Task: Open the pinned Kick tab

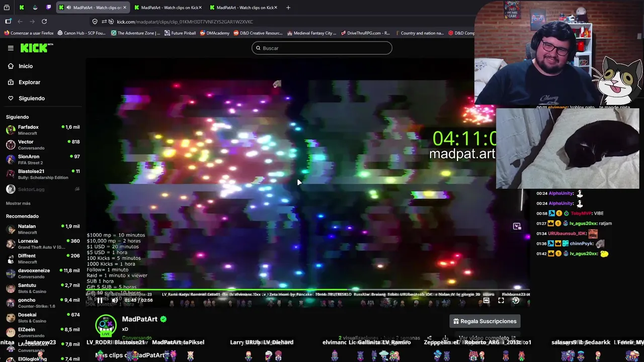Action: click(22, 8)
